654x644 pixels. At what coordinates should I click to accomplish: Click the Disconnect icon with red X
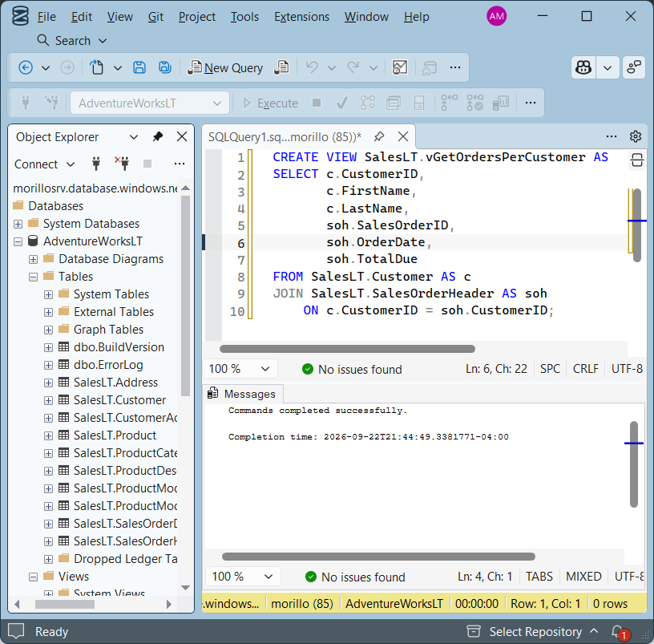pos(122,164)
